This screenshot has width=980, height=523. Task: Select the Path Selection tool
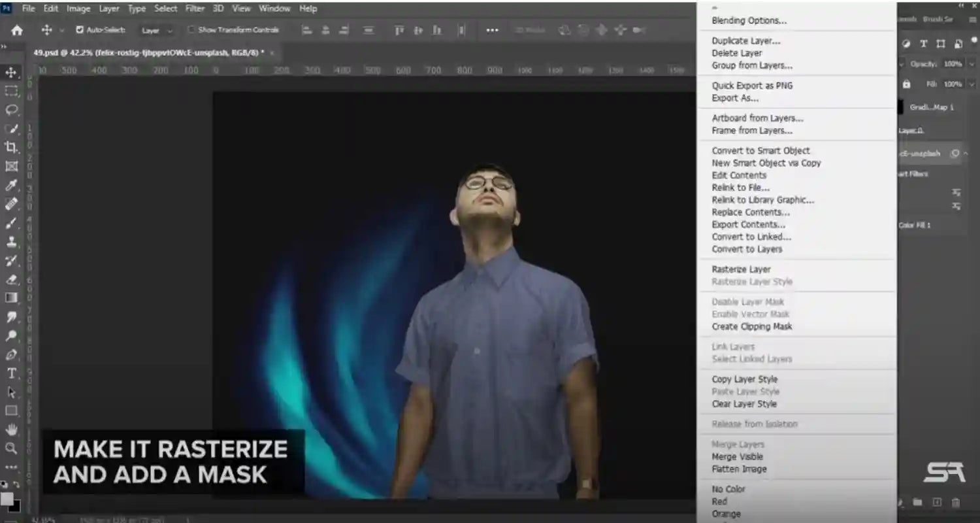pyautogui.click(x=11, y=392)
